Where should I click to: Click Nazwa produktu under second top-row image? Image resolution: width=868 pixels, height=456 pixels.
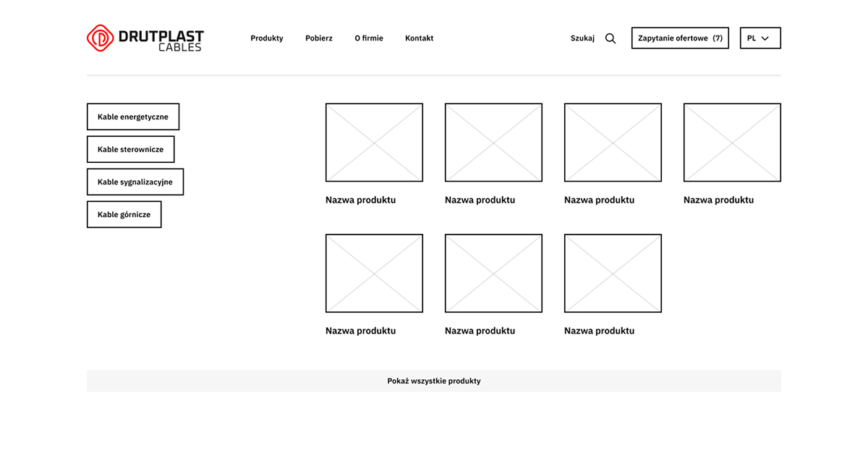pos(480,200)
